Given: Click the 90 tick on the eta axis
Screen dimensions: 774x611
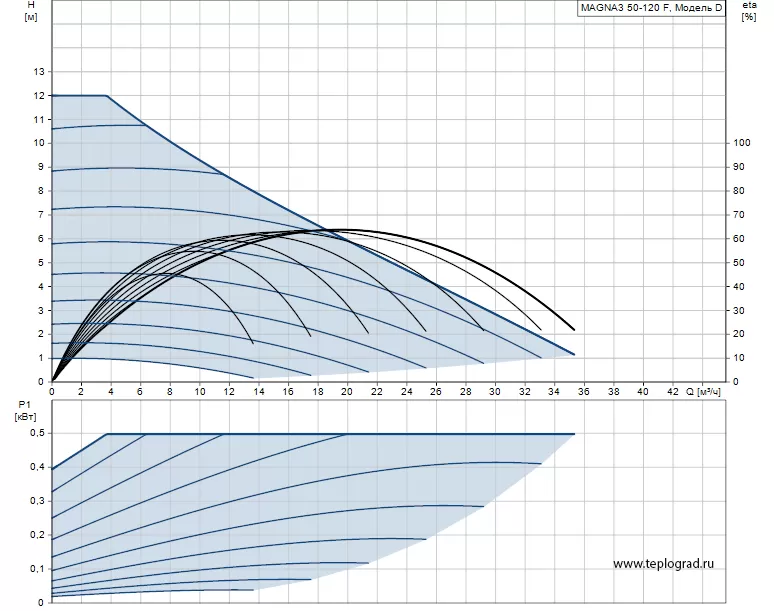Looking at the screenshot, I should (739, 167).
